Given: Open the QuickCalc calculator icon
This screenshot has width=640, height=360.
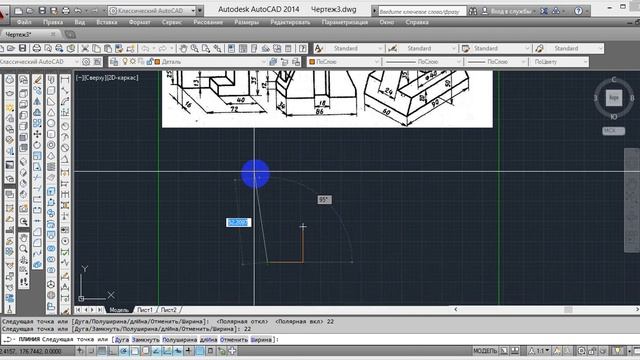Looking at the screenshot, I should (x=289, y=49).
